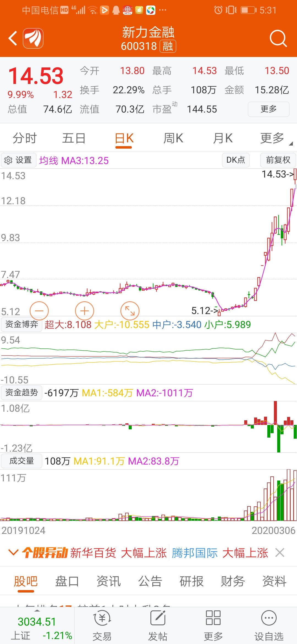Tap the chart end date 20200306
The height and width of the screenshot is (644, 297).
point(274,530)
